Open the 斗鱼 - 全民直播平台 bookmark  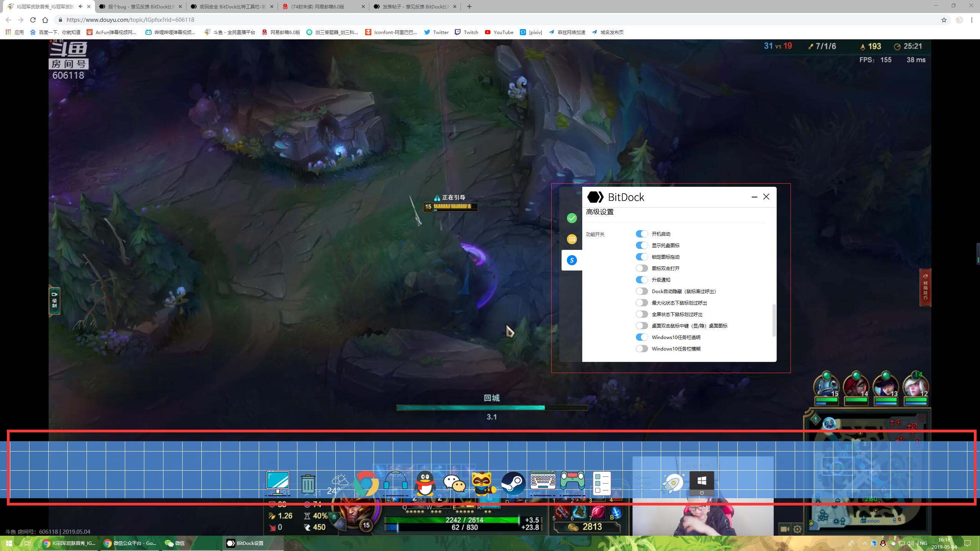(x=230, y=32)
